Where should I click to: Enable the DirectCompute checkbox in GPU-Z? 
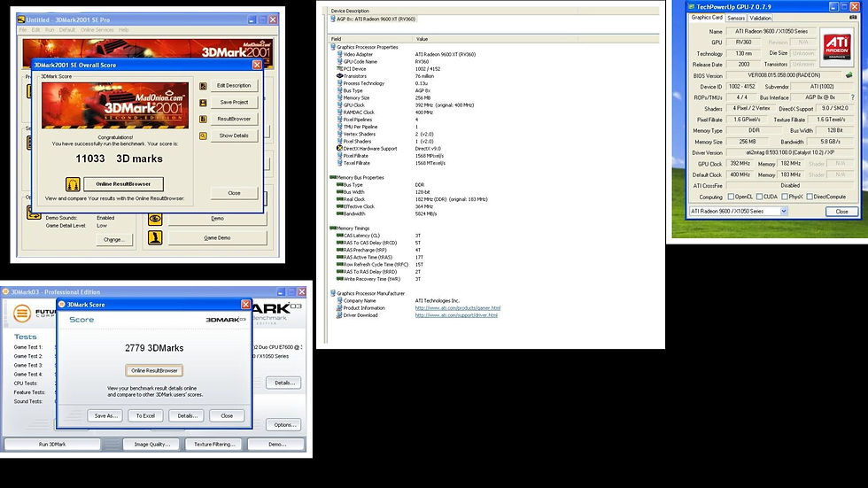pos(810,197)
